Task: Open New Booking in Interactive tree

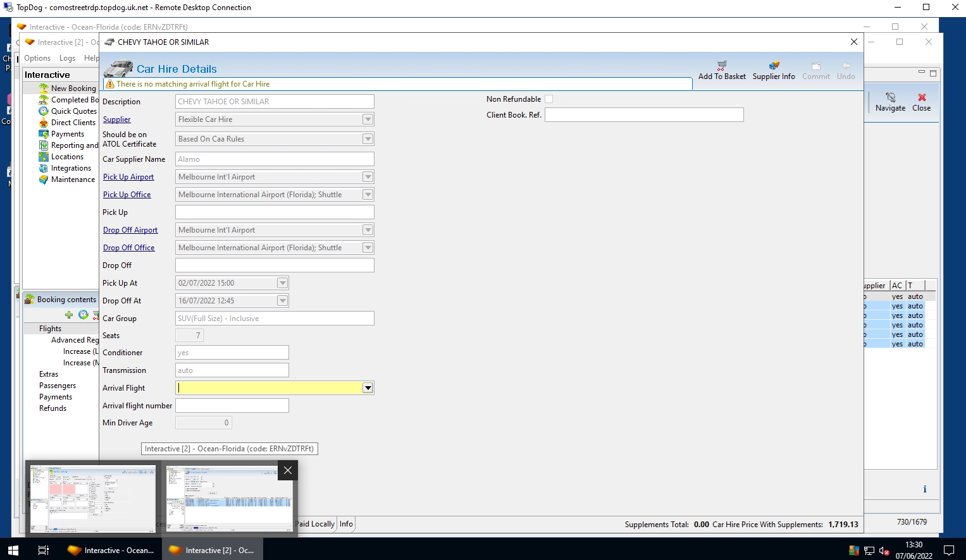Action: [x=73, y=88]
